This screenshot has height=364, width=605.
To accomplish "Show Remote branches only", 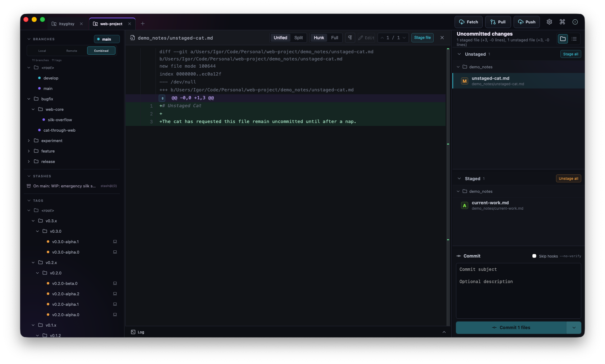I will point(72,51).
